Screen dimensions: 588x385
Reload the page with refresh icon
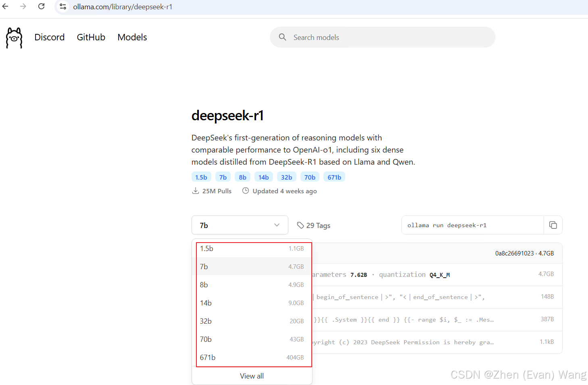(x=41, y=6)
